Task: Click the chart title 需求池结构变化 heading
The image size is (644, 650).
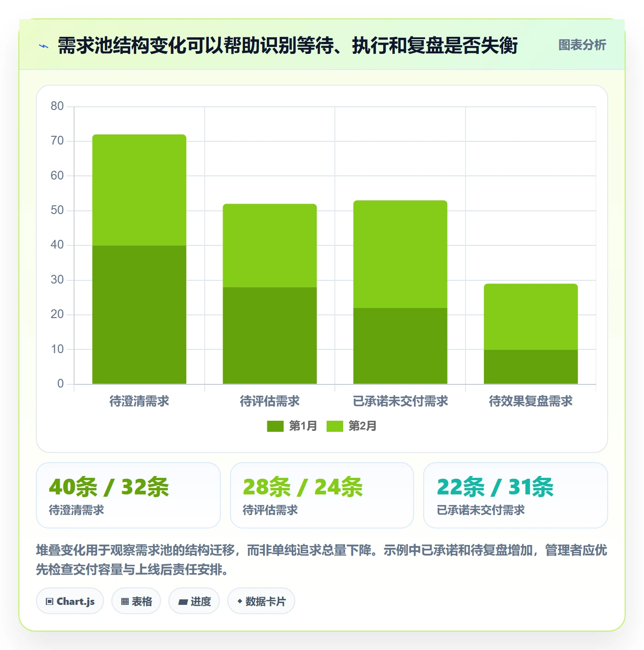Action: (287, 46)
